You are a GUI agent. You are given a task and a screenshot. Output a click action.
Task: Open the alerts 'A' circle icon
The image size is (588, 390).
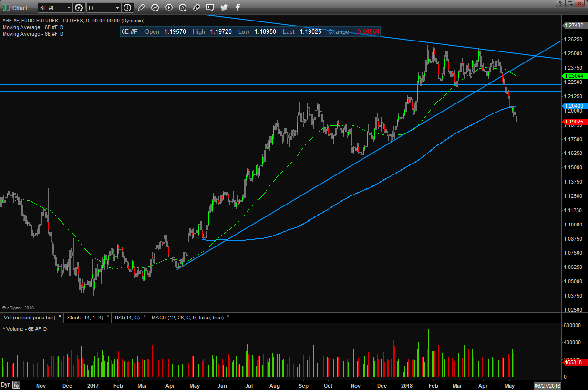coord(183,8)
